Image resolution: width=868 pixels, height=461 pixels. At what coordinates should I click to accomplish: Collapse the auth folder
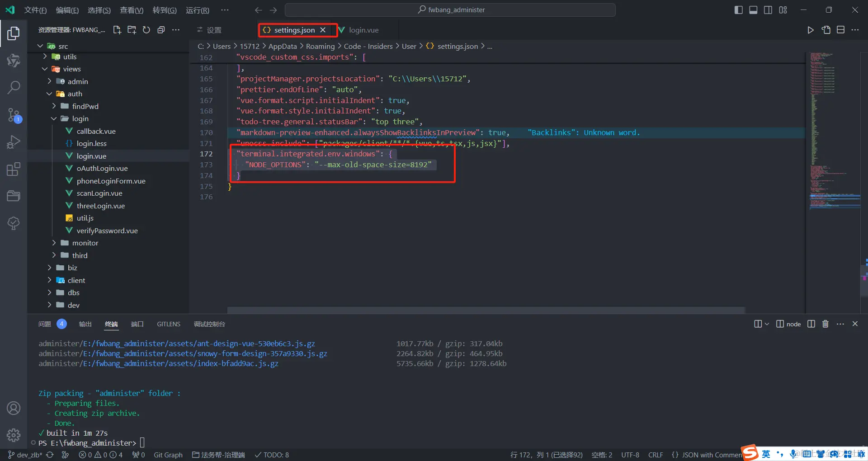click(x=49, y=94)
